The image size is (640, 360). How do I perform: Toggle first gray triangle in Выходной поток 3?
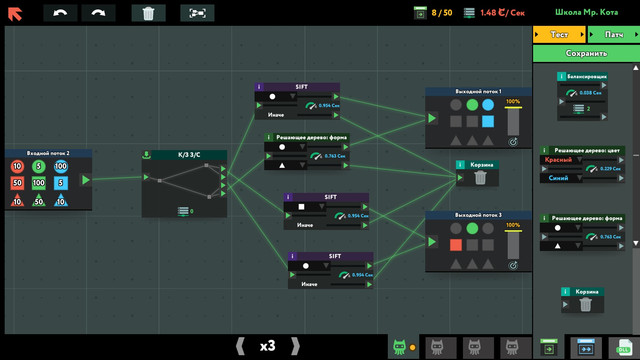pyautogui.click(x=456, y=264)
